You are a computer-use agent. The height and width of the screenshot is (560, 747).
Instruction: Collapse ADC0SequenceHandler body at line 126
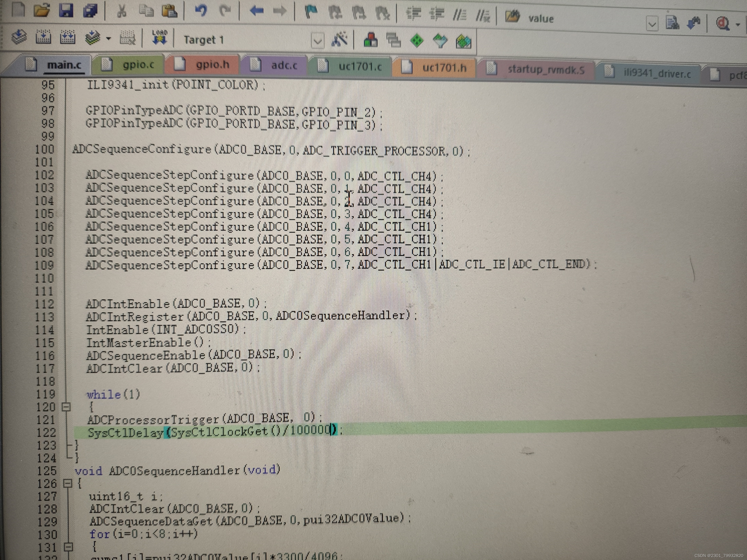[x=68, y=483]
